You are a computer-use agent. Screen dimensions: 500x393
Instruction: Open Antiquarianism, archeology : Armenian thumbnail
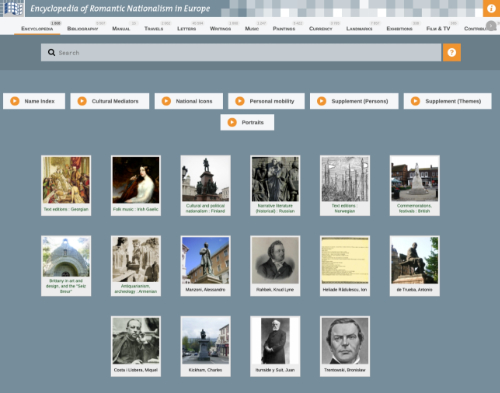click(x=136, y=259)
